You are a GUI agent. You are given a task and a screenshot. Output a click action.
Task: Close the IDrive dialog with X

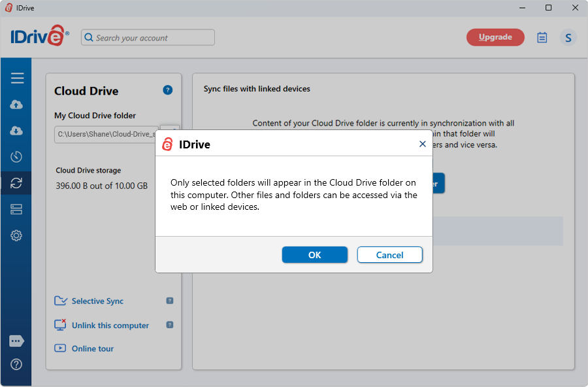[x=423, y=144]
